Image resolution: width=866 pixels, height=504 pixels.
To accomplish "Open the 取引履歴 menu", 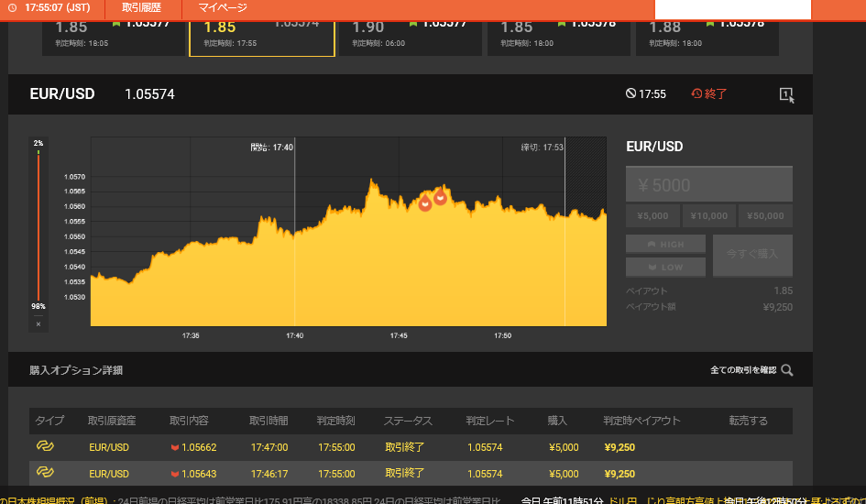I will (141, 8).
